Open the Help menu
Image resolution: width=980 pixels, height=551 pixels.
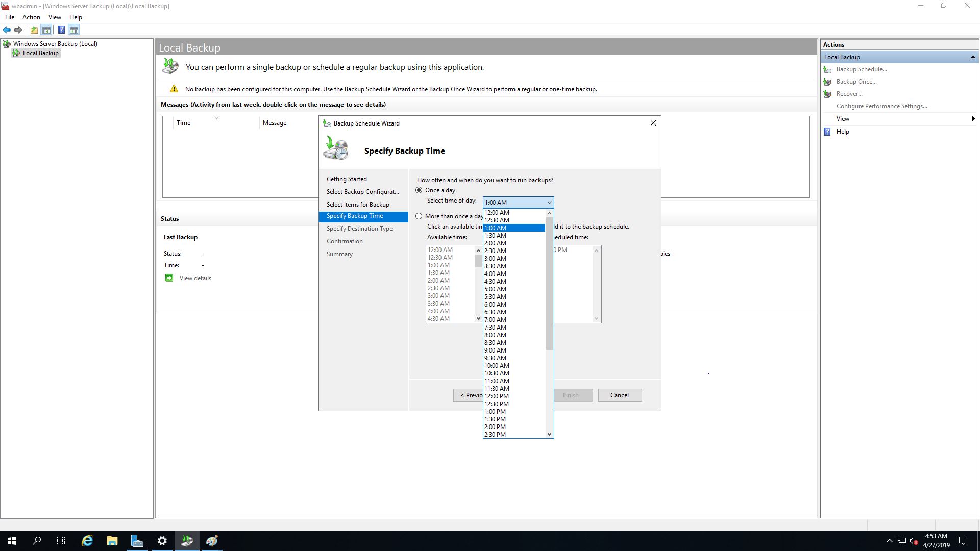click(x=76, y=17)
